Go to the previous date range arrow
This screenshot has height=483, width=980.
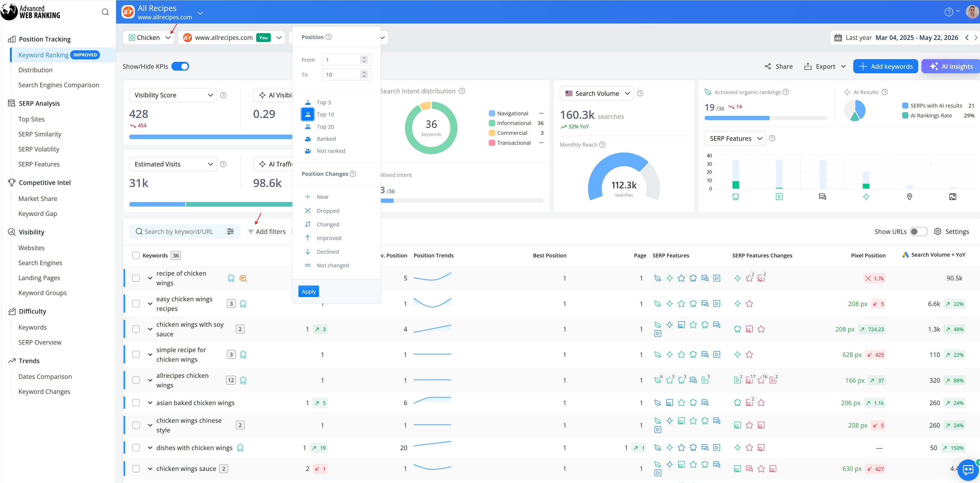coord(967,38)
